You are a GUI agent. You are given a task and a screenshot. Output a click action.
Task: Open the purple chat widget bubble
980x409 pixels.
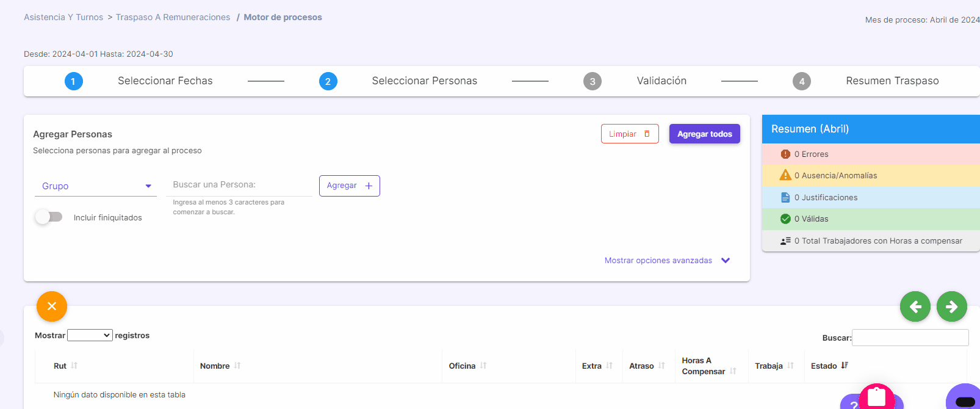point(964,397)
